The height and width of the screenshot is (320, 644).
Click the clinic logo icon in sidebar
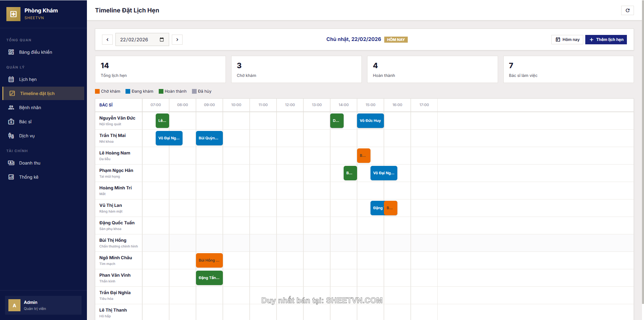pyautogui.click(x=13, y=14)
